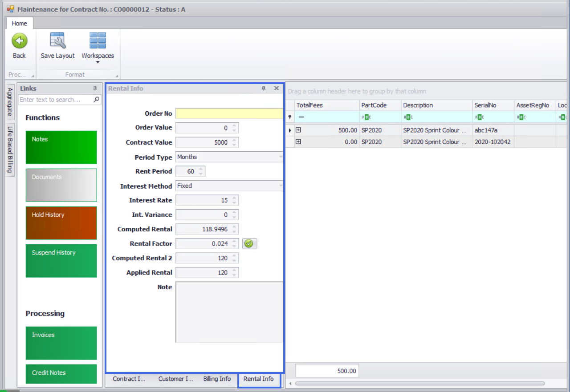Select the Home ribbon tab

tap(19, 24)
